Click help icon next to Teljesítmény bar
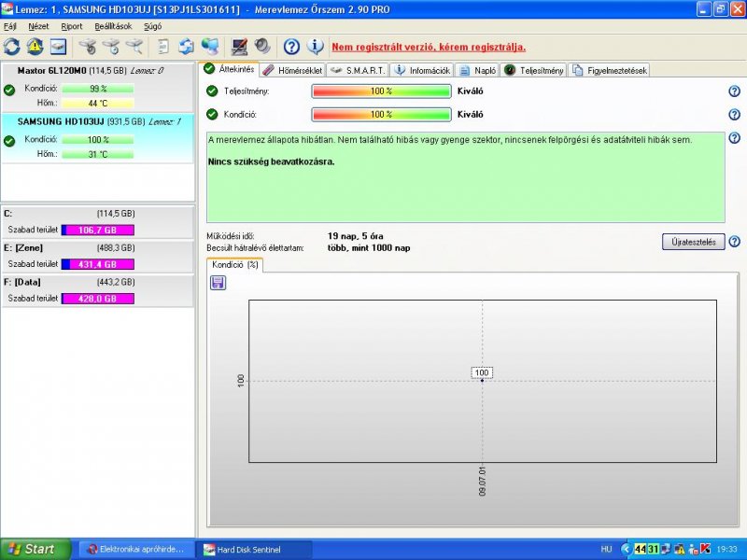The image size is (747, 560). point(735,91)
